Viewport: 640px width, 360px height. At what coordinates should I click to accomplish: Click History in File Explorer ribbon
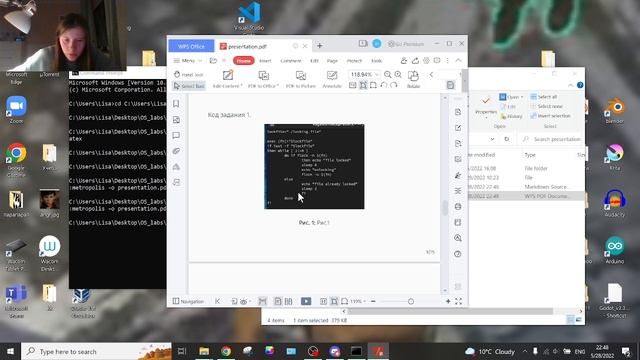[511, 116]
